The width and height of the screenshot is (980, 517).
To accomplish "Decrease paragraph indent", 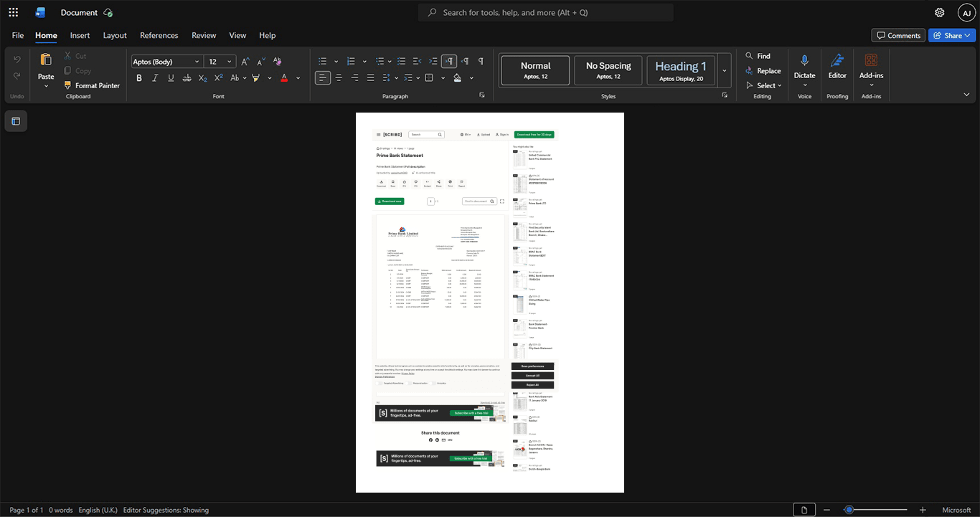I will pos(418,62).
